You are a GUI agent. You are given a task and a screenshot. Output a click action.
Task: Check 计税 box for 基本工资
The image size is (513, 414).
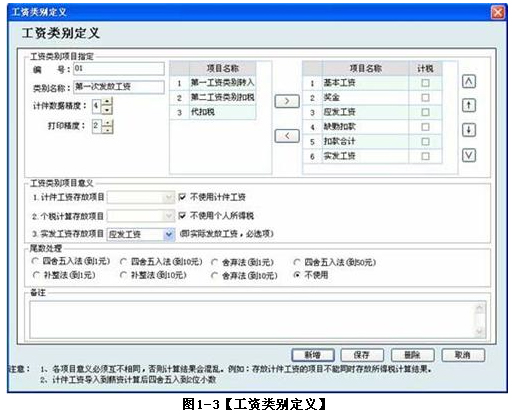[x=425, y=83]
